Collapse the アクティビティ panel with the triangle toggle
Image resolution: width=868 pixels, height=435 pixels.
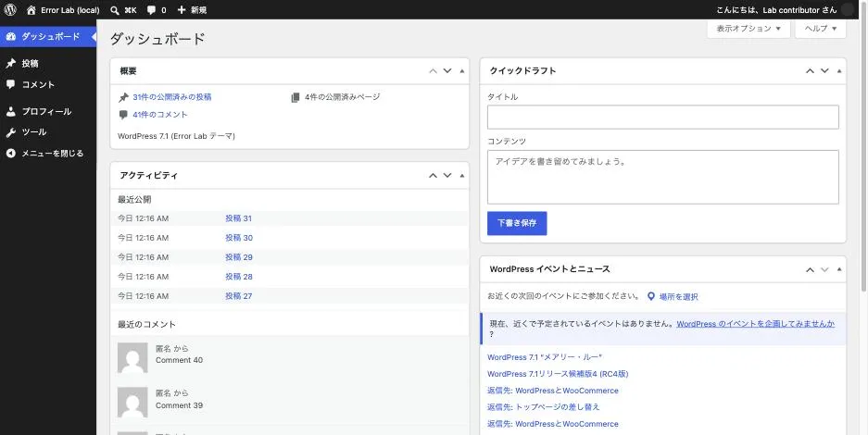(462, 175)
